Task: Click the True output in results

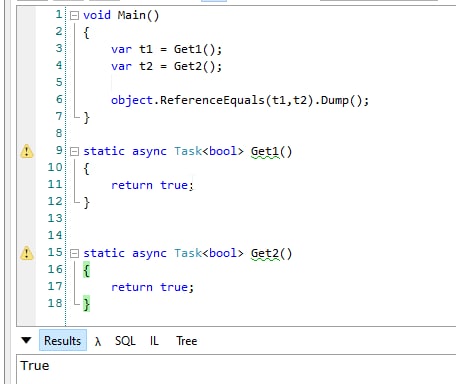Action: tap(35, 366)
